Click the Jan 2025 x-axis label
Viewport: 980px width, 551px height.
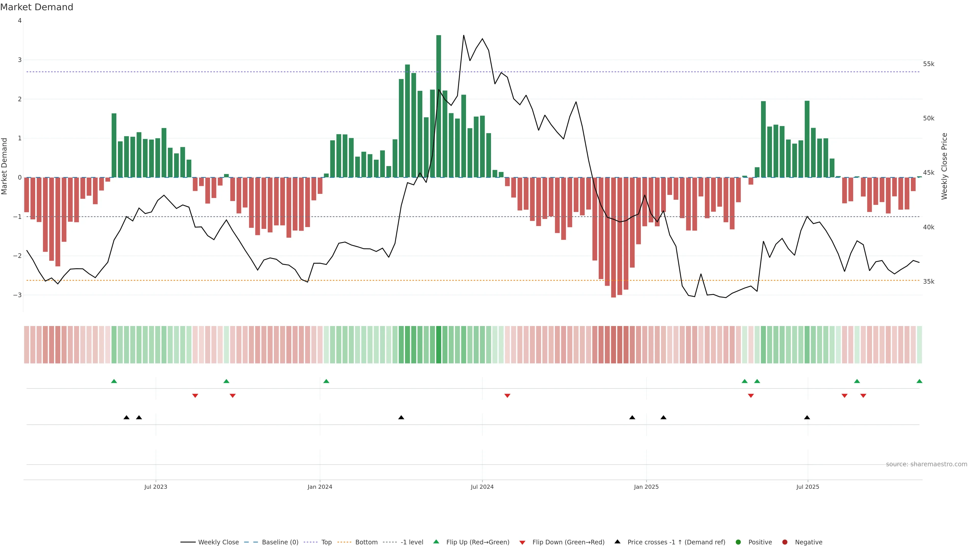(x=646, y=487)
